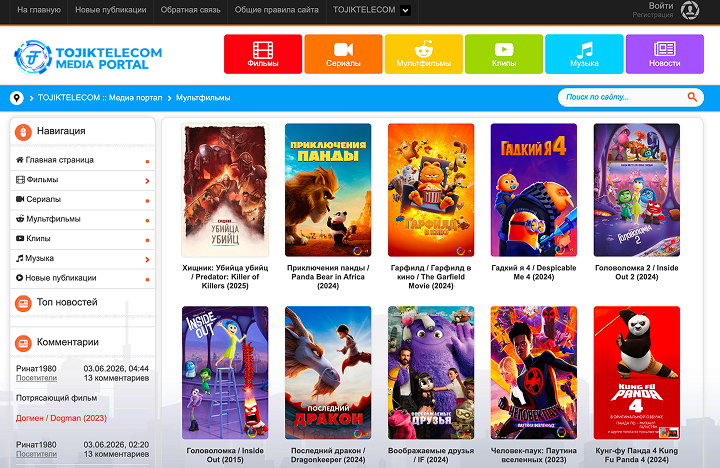
Task: Open the cyan Музыка note tile
Action: 584,54
